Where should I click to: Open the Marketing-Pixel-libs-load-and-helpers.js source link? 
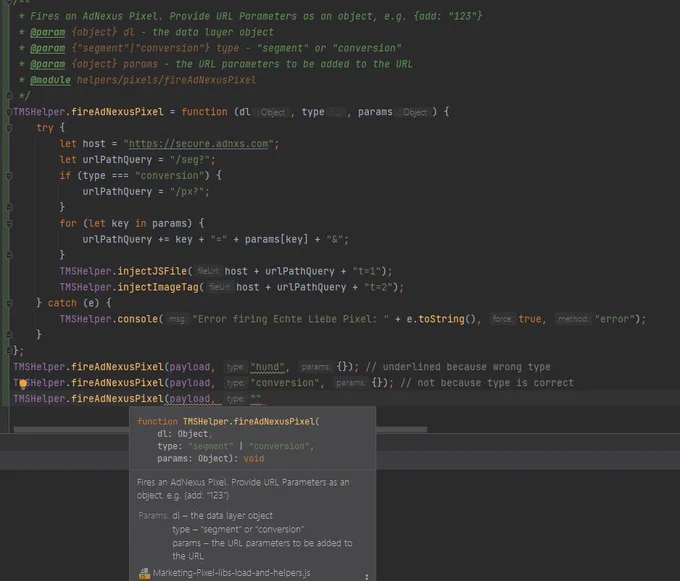coord(231,573)
